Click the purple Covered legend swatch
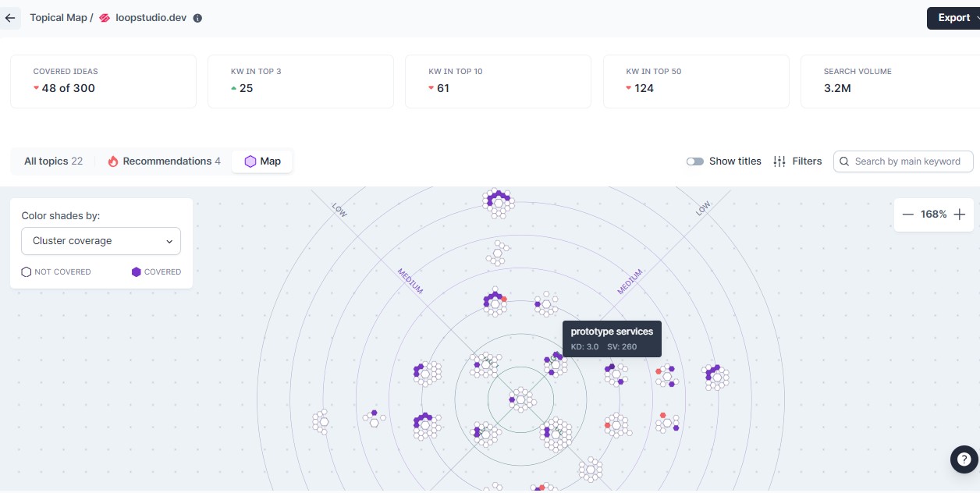This screenshot has height=493, width=980. [x=137, y=272]
